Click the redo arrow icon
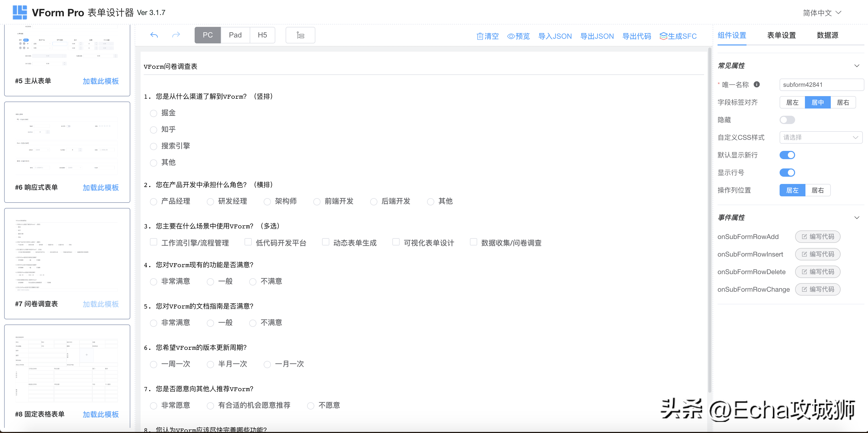The height and width of the screenshot is (433, 868). [176, 35]
